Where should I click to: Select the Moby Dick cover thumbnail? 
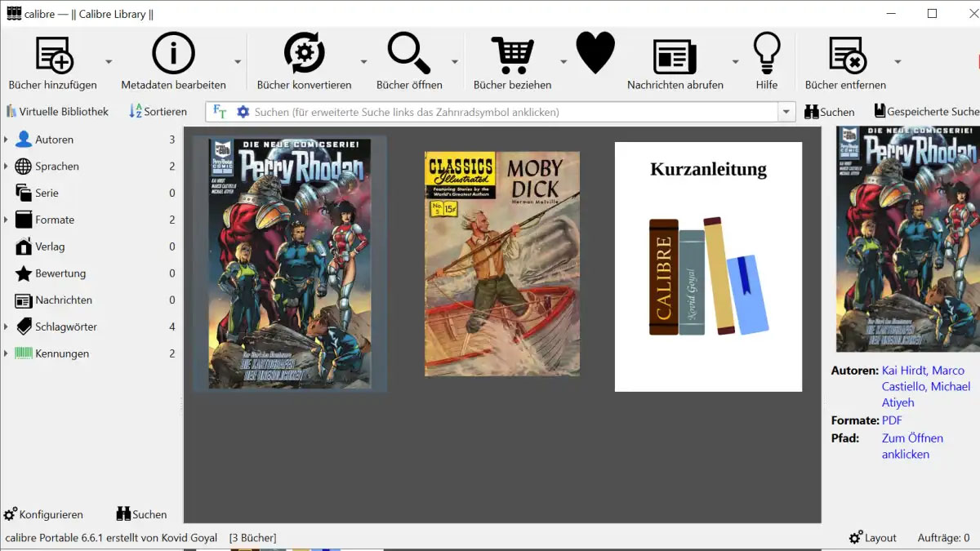501,263
